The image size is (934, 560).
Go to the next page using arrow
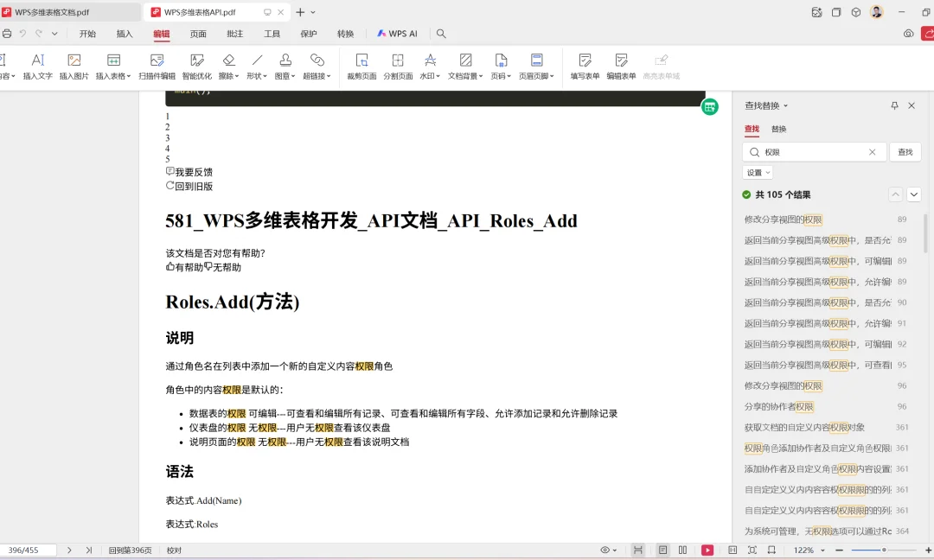[69, 550]
